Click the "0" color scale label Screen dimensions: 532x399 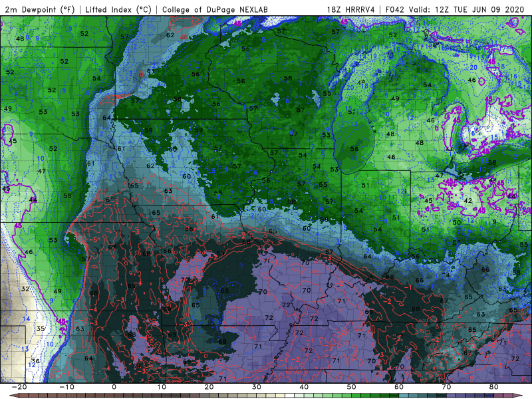coord(114,387)
